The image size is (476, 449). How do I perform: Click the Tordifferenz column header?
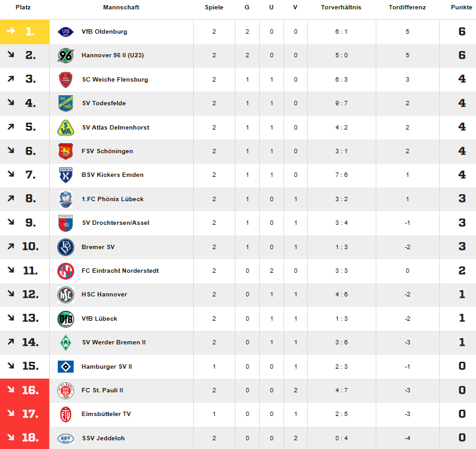(407, 7)
